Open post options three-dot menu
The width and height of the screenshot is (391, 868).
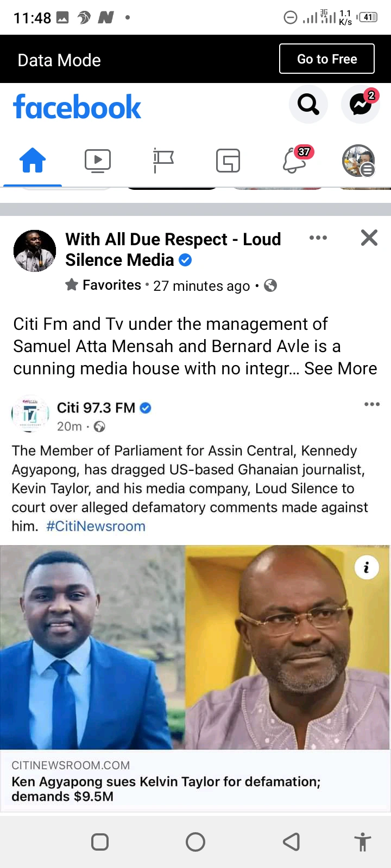click(318, 238)
